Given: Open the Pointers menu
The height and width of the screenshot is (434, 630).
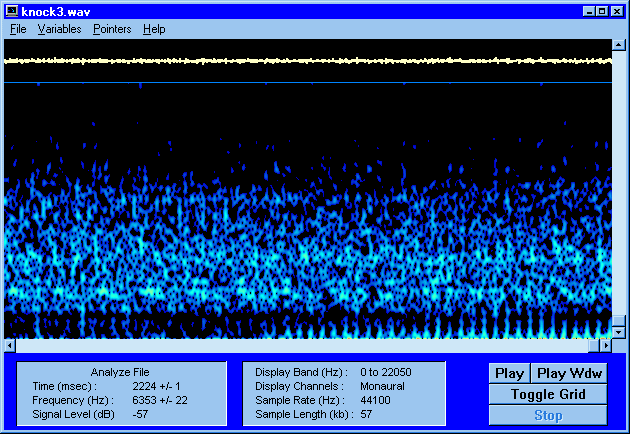Looking at the screenshot, I should (x=112, y=29).
